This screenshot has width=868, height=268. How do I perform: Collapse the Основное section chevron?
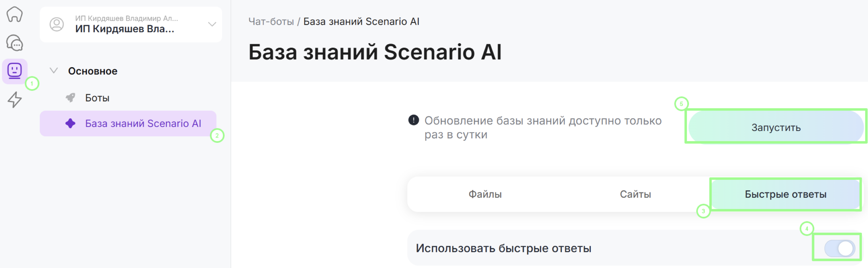[x=54, y=71]
